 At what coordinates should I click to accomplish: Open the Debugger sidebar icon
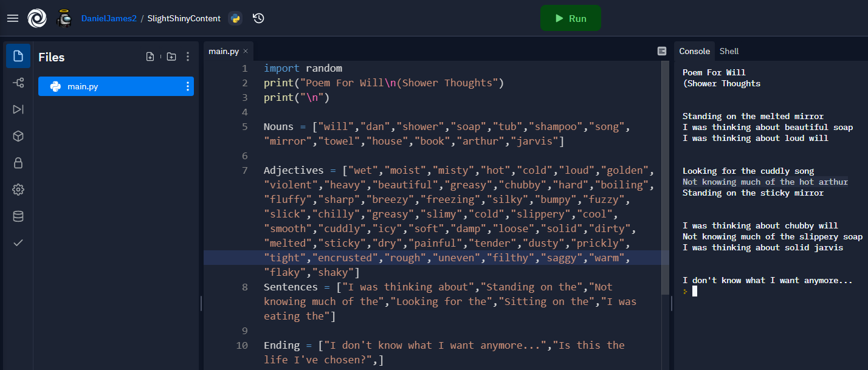(18, 109)
